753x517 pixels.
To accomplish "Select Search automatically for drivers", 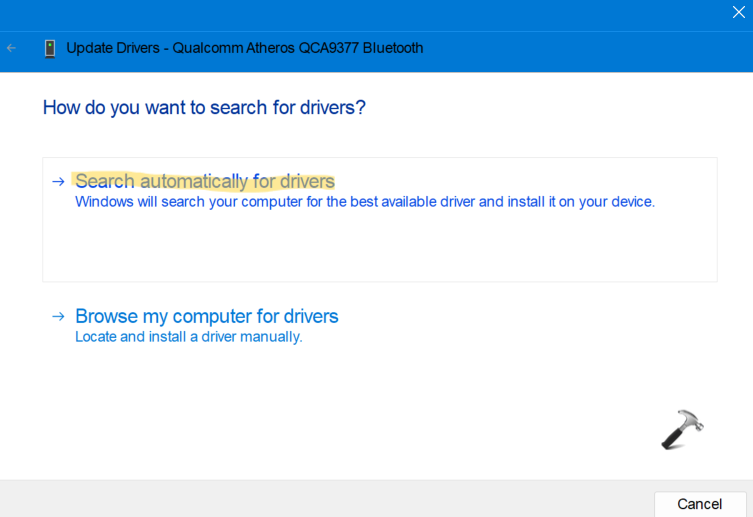I will (x=205, y=181).
